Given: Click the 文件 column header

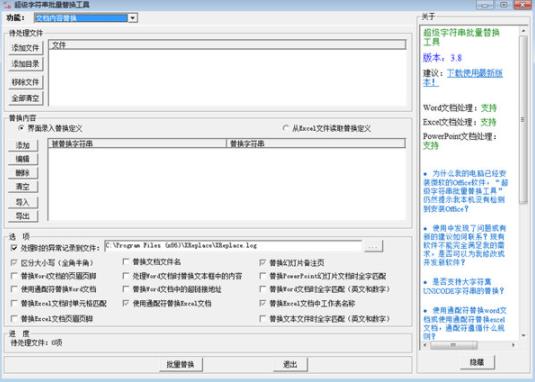Looking at the screenshot, I should click(227, 45).
